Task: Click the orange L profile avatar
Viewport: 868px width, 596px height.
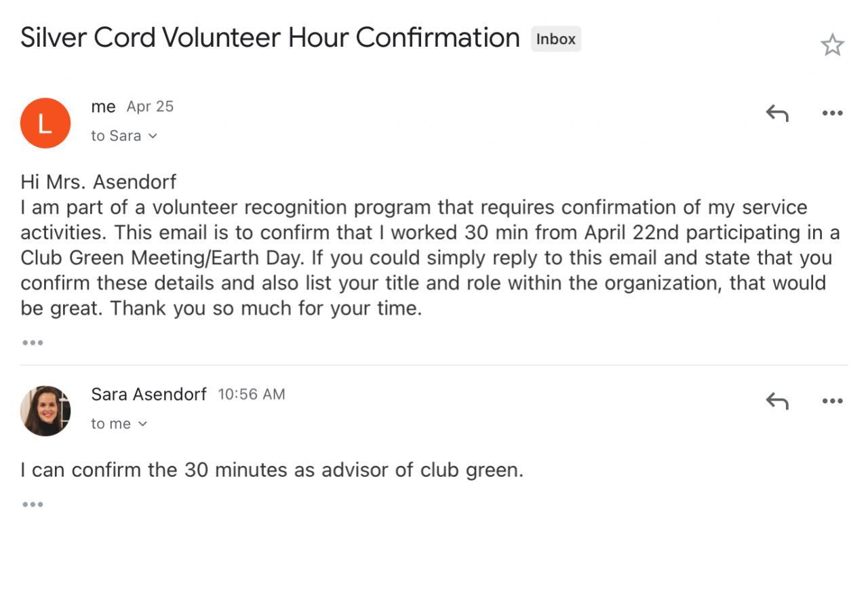Action: pos(45,123)
